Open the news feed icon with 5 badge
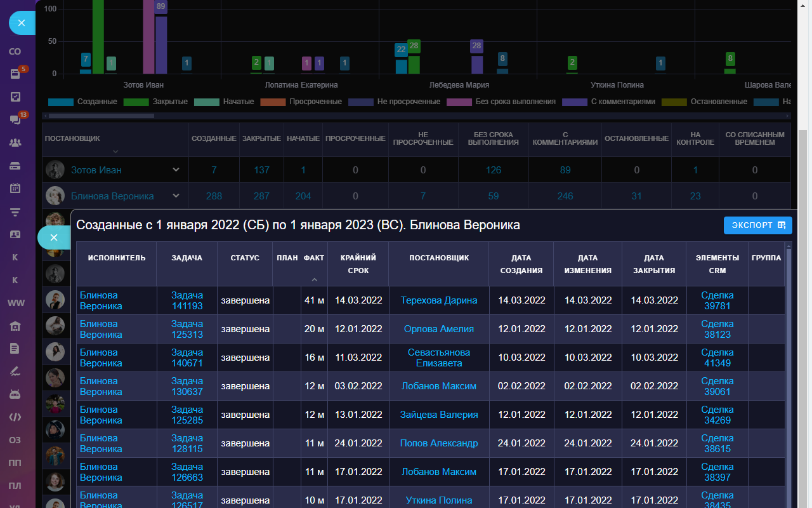 (15, 74)
